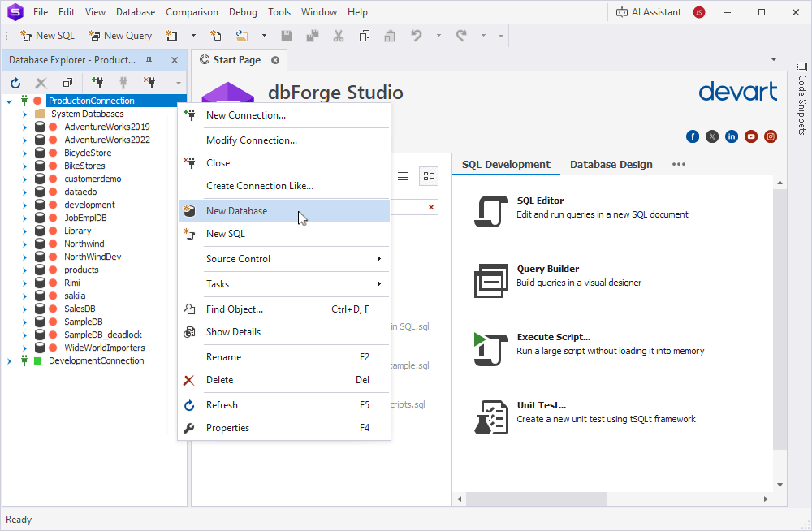Open the Comparison menu
The height and width of the screenshot is (531, 812).
pos(192,12)
